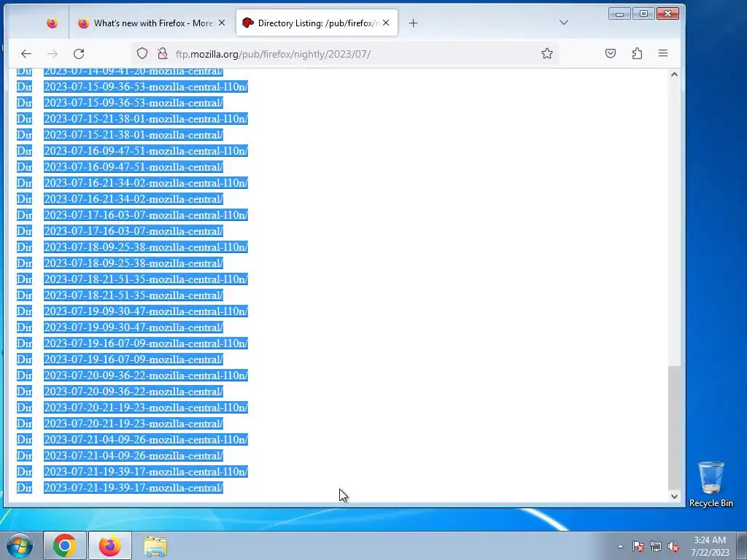
Task: Close the Directory Listing tab
Action: coord(386,23)
